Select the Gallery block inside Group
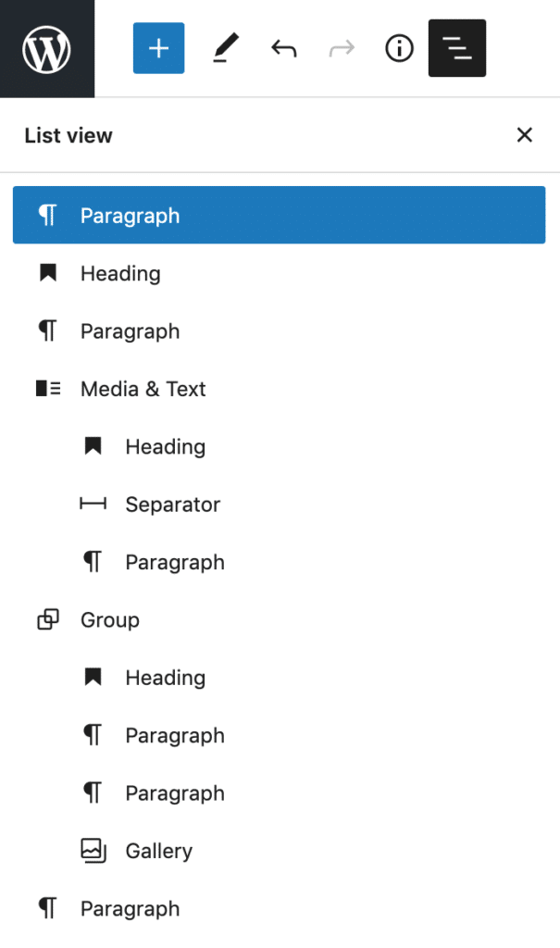The width and height of the screenshot is (560, 948). click(157, 850)
